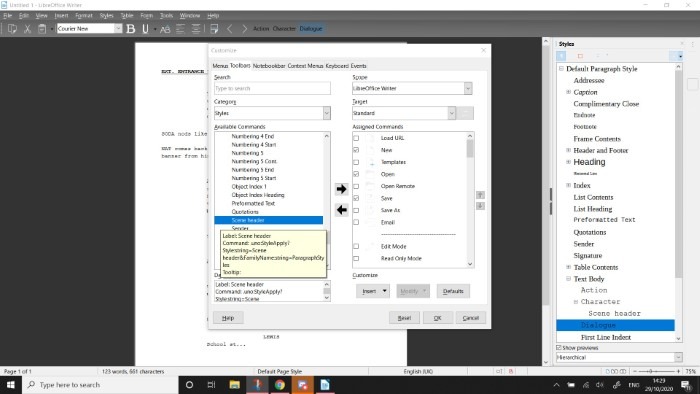
Task: Apply Dialogue style from toolbar
Action: pos(311,29)
